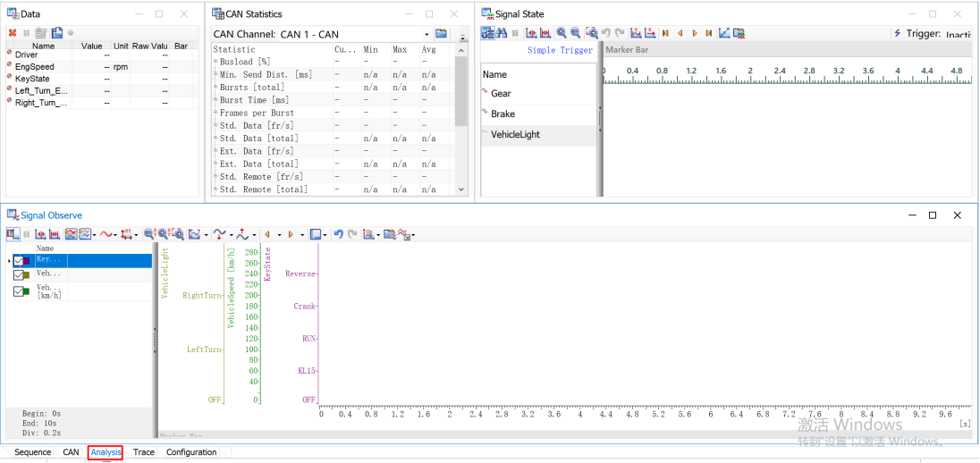The height and width of the screenshot is (463, 980).
Task: Open the CAN Channel dropdown
Action: pyautogui.click(x=427, y=34)
